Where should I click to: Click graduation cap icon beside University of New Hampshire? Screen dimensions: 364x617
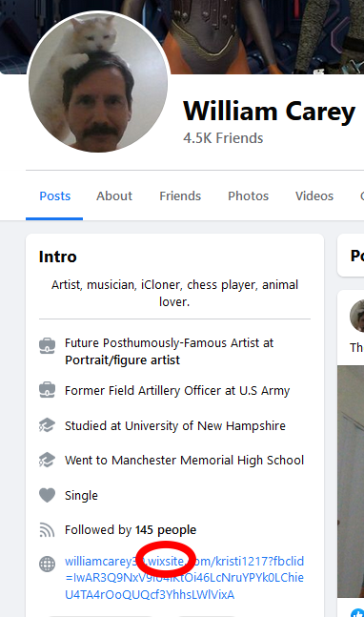(48, 425)
